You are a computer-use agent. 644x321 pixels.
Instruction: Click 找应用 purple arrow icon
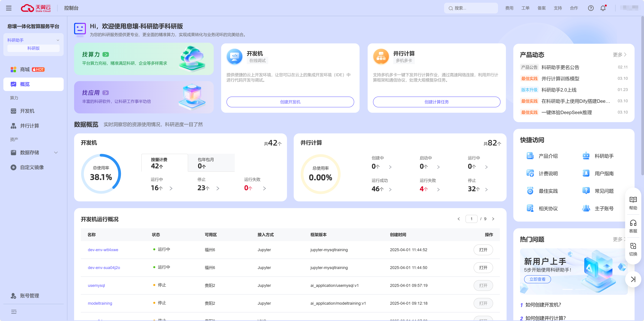coord(106,93)
